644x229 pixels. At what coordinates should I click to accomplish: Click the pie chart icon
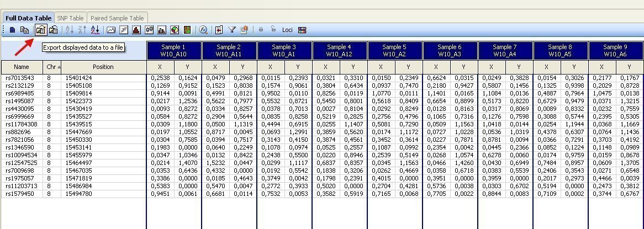click(175, 30)
